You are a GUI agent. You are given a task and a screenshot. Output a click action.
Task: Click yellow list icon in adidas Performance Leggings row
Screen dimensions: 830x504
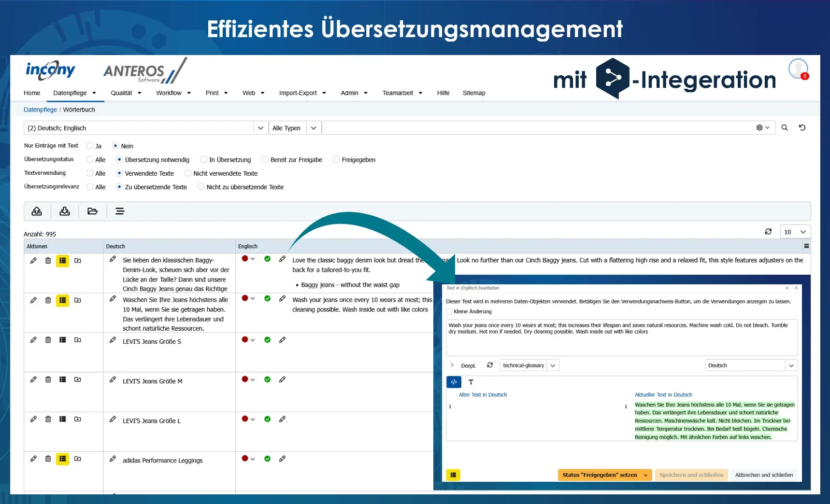pos(62,459)
